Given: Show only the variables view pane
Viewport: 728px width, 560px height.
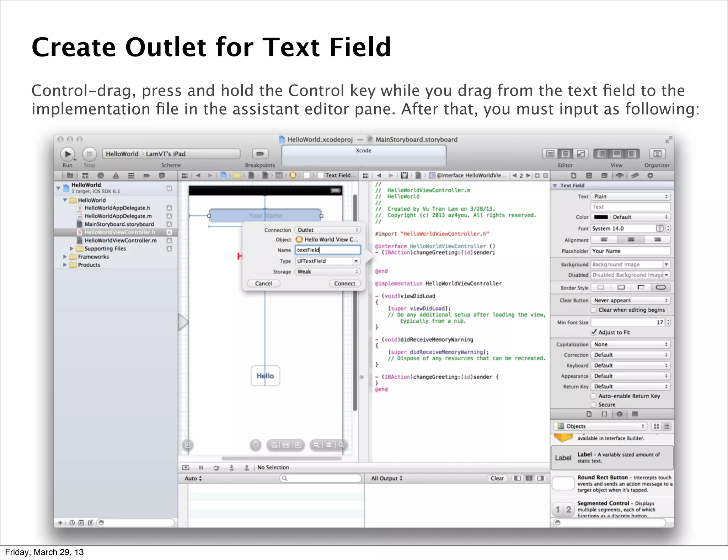Looking at the screenshot, I should pyautogui.click(x=518, y=478).
